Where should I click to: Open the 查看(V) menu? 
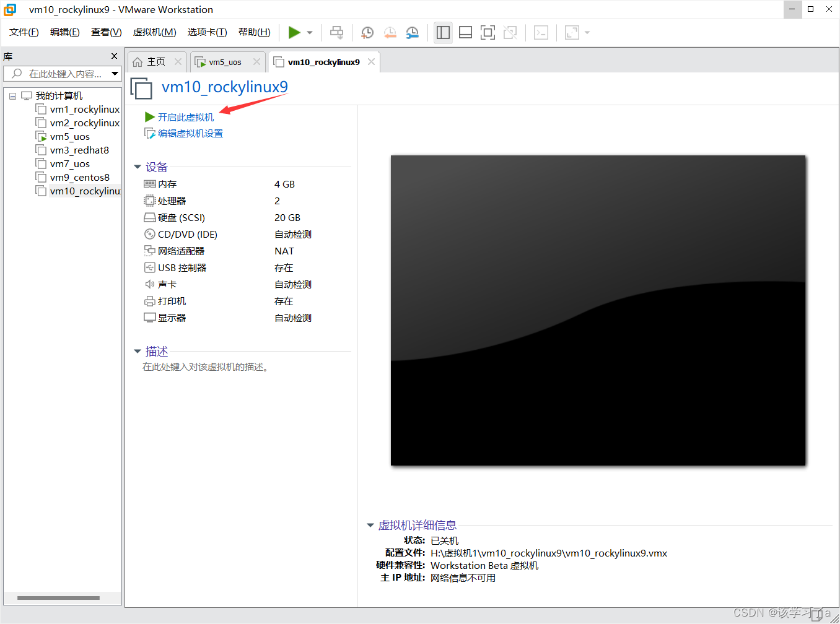click(107, 32)
